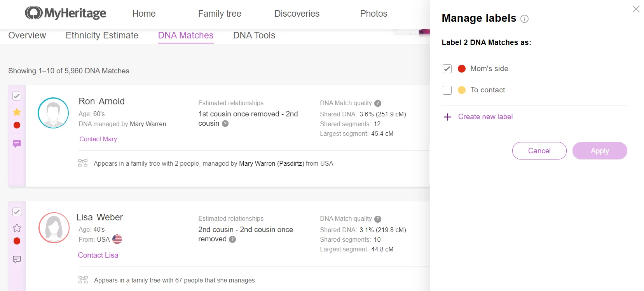
Task: Click Create new label link
Action: coord(485,117)
